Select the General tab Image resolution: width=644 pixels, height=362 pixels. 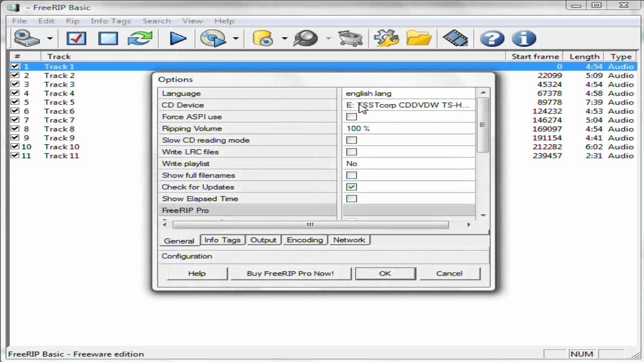click(x=179, y=241)
